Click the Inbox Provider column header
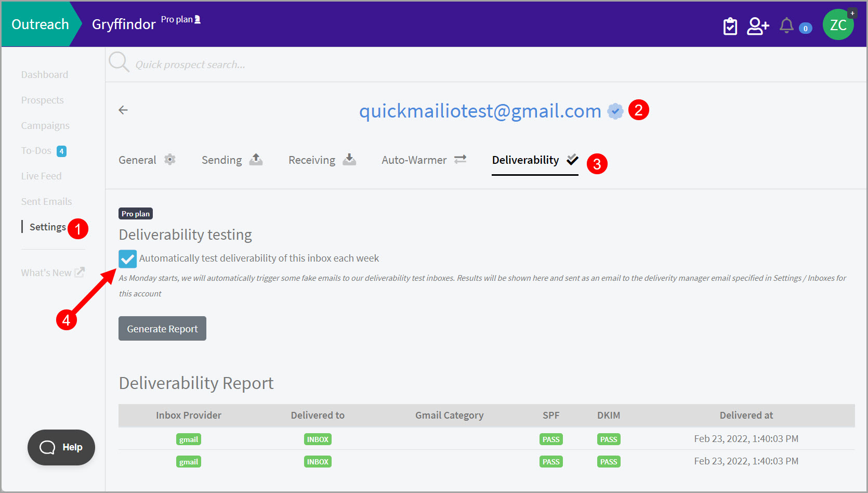The width and height of the screenshot is (868, 493). (x=189, y=416)
